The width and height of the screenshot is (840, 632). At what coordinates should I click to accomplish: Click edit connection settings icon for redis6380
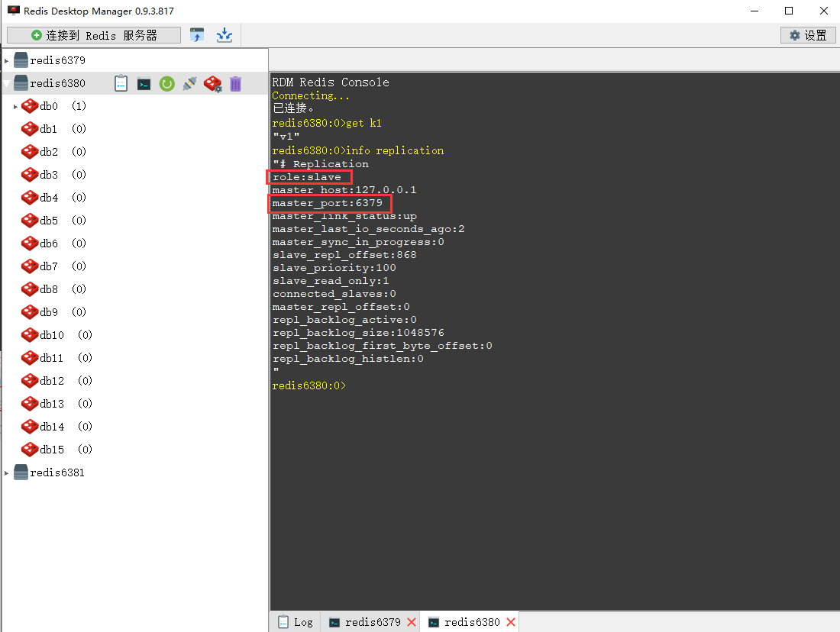[x=213, y=83]
